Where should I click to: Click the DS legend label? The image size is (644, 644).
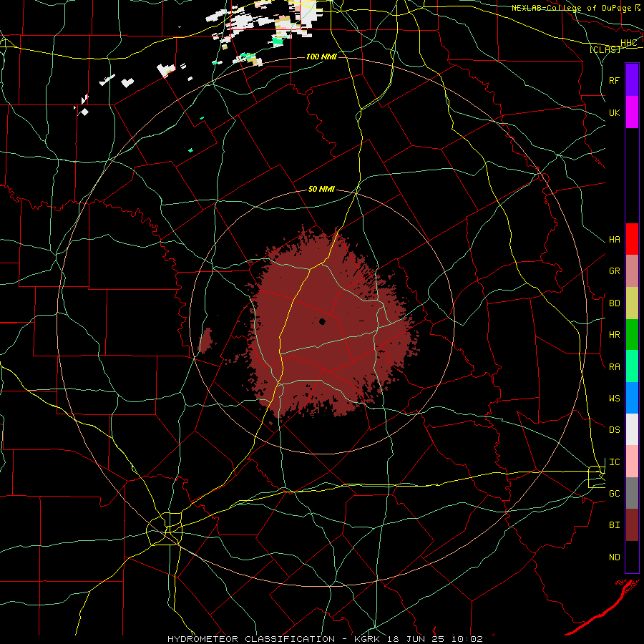coord(614,430)
